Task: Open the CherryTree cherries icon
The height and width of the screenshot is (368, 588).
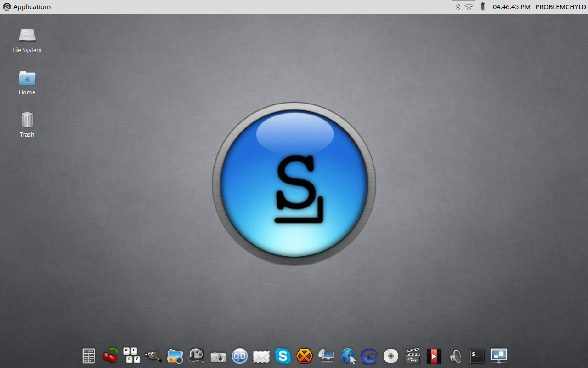Action: coord(110,356)
